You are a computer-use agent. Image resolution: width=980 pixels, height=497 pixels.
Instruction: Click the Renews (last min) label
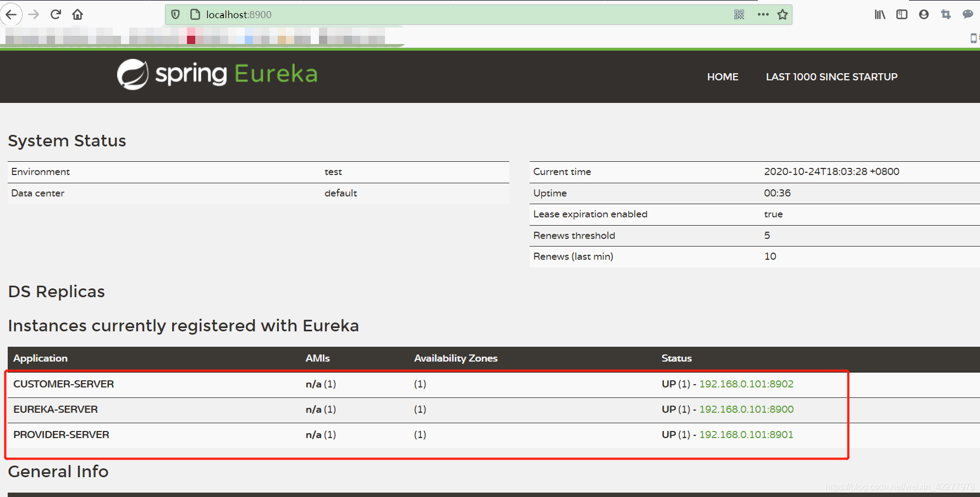tap(573, 256)
